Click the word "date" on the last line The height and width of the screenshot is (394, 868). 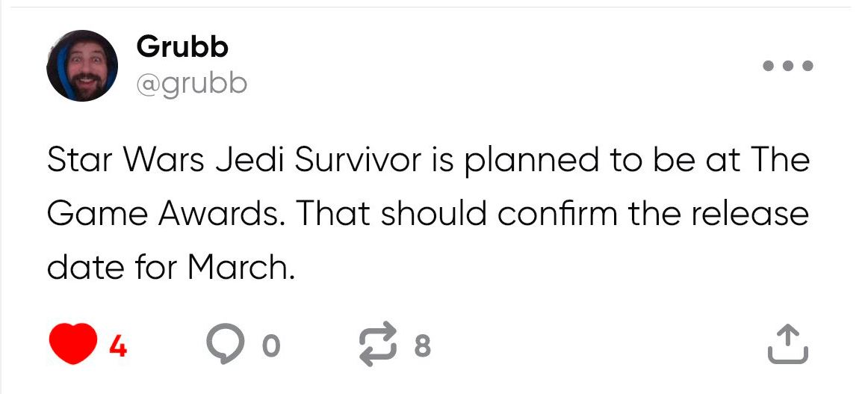[85, 267]
